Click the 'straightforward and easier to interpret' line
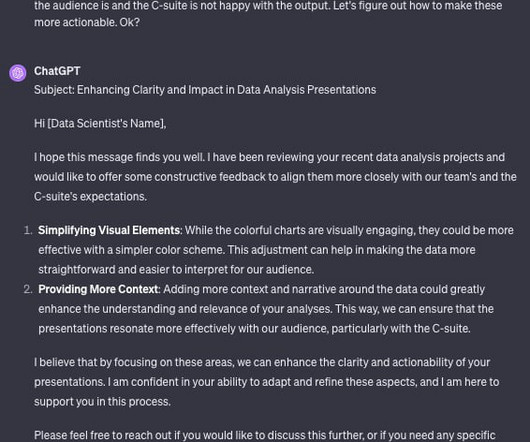Screen dimensions: 530x442 coord(176,270)
